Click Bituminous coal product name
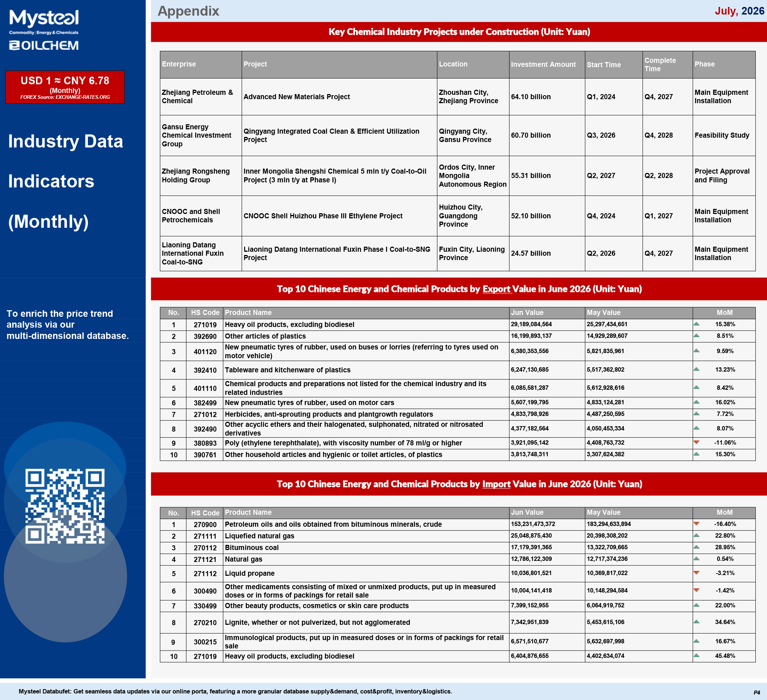This screenshot has height=700, width=767. (x=251, y=548)
